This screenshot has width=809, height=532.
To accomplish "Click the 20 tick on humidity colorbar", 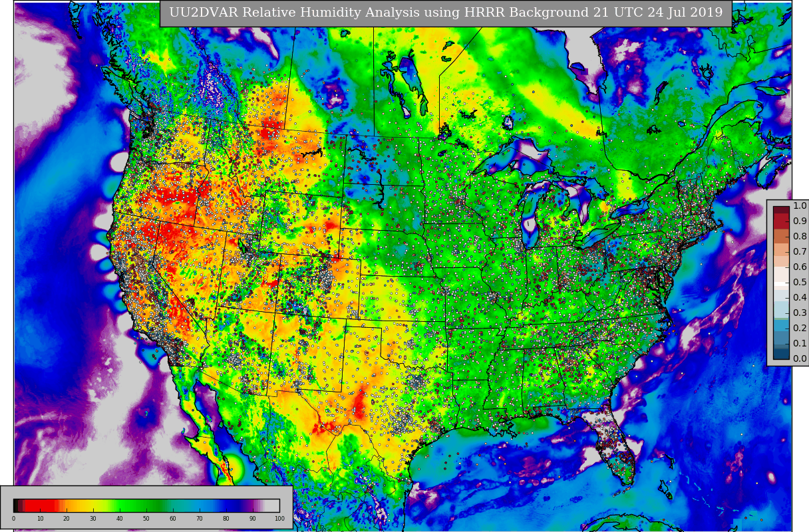I will pyautogui.click(x=67, y=519).
